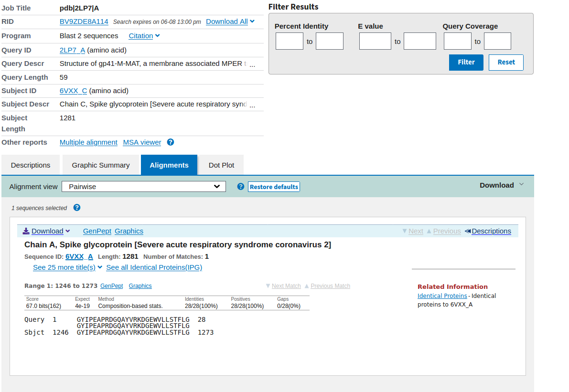Switch to the Descriptions tab
Viewport: 569px width, 392px height.
31,165
